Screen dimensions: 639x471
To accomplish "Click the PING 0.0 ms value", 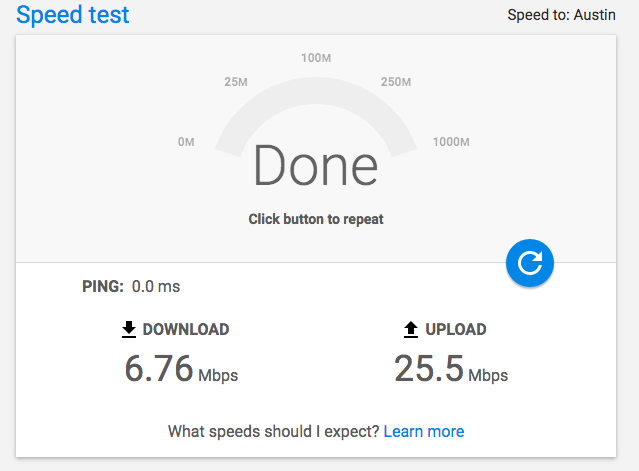I will click(x=156, y=286).
